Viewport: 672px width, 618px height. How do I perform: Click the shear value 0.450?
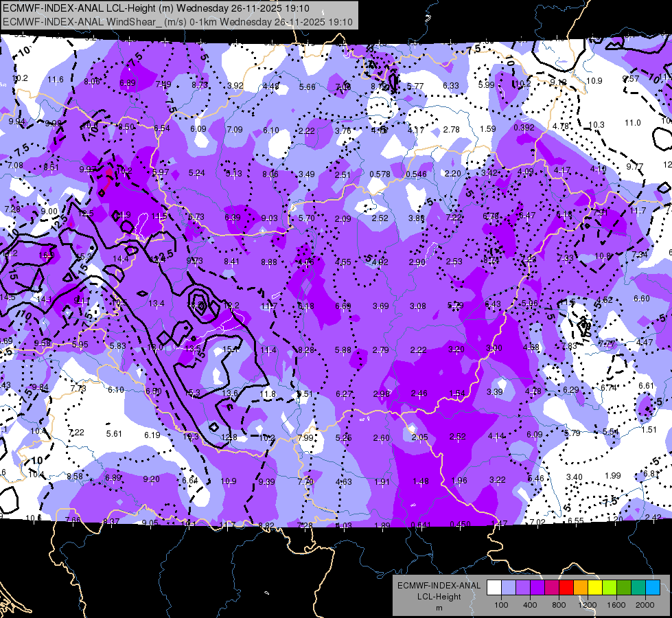[461, 525]
